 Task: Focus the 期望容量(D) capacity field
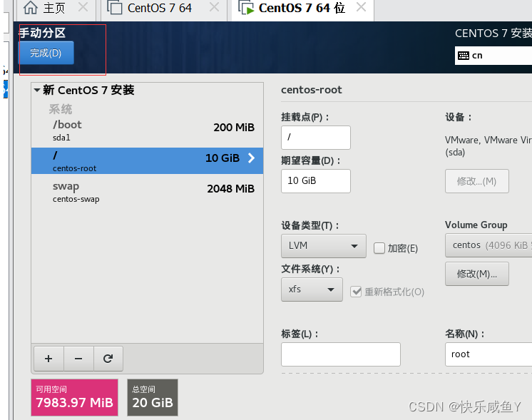[x=315, y=181]
